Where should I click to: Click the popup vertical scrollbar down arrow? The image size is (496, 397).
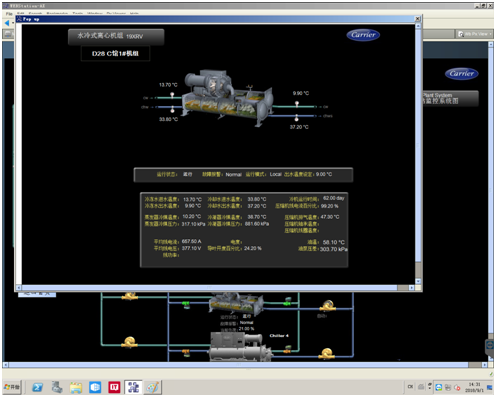pos(418,281)
